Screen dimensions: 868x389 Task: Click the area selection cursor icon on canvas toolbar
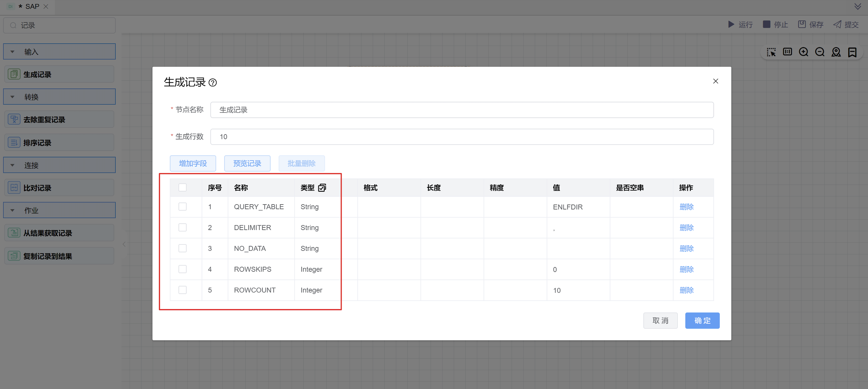(x=771, y=52)
